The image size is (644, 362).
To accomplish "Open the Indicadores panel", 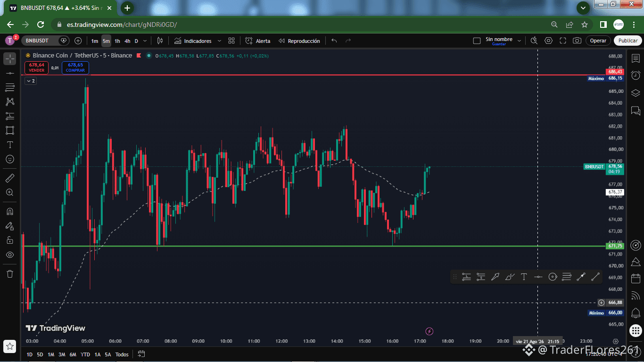I will point(193,41).
